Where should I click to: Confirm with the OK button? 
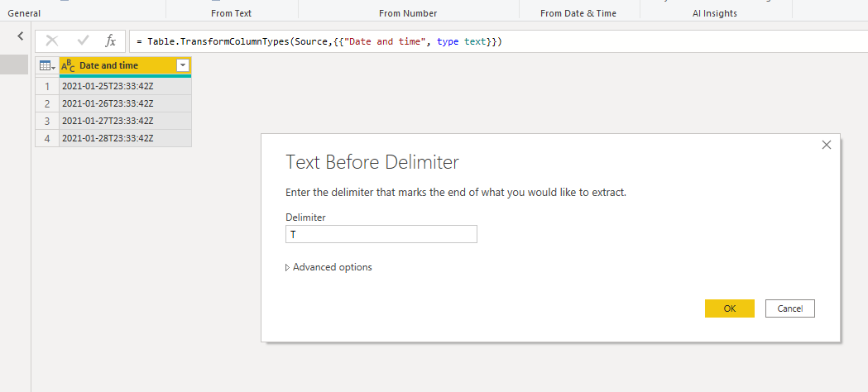coord(730,308)
